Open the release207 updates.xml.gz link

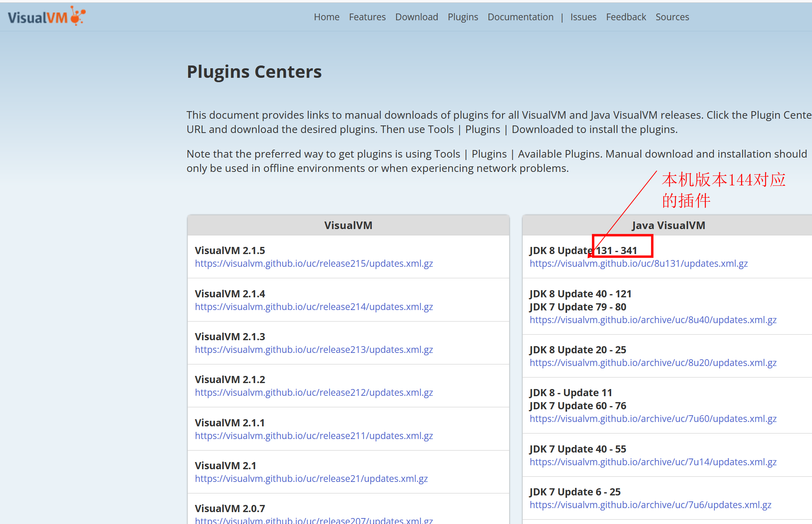[x=314, y=520]
